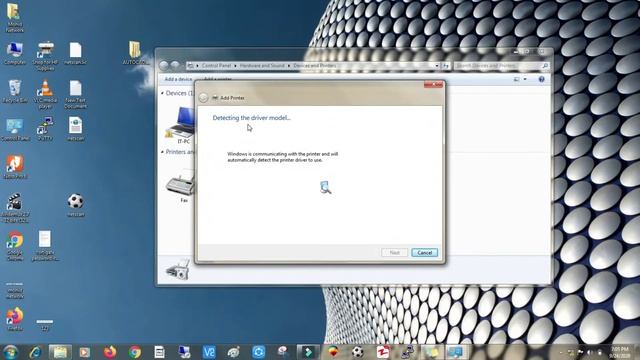Select the New Text Document file

[x=76, y=94]
